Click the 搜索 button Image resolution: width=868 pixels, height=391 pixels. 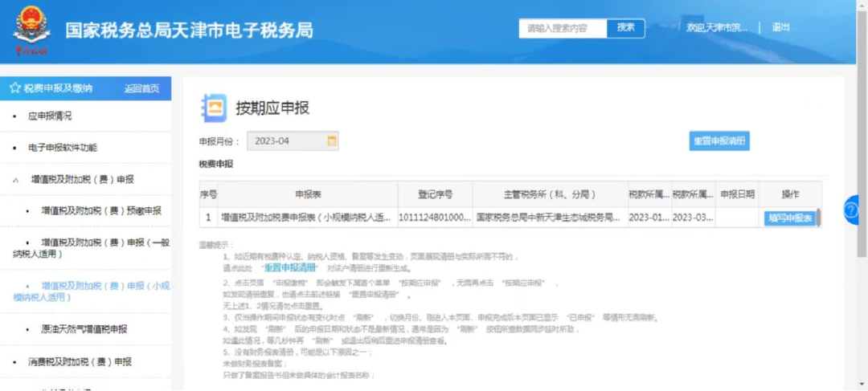coord(625,28)
